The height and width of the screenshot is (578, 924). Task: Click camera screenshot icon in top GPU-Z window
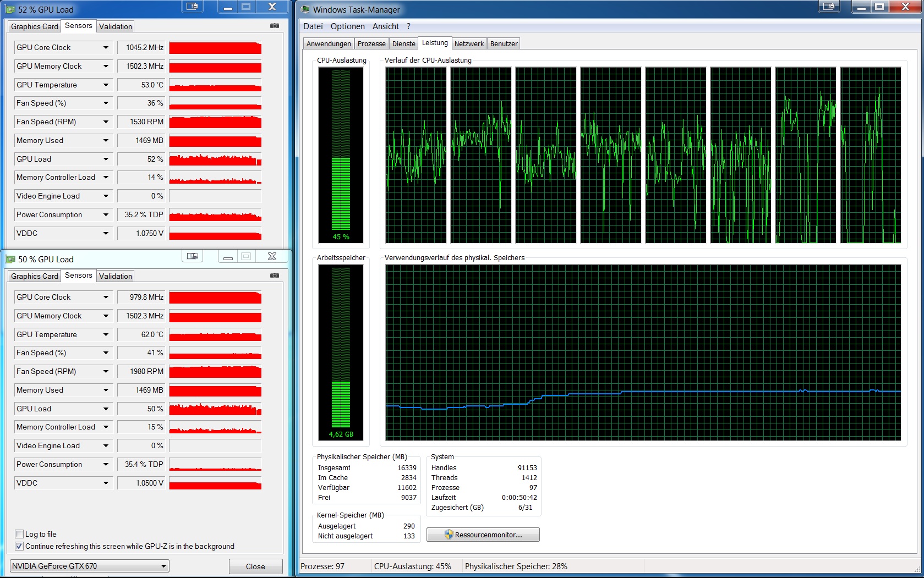click(275, 26)
